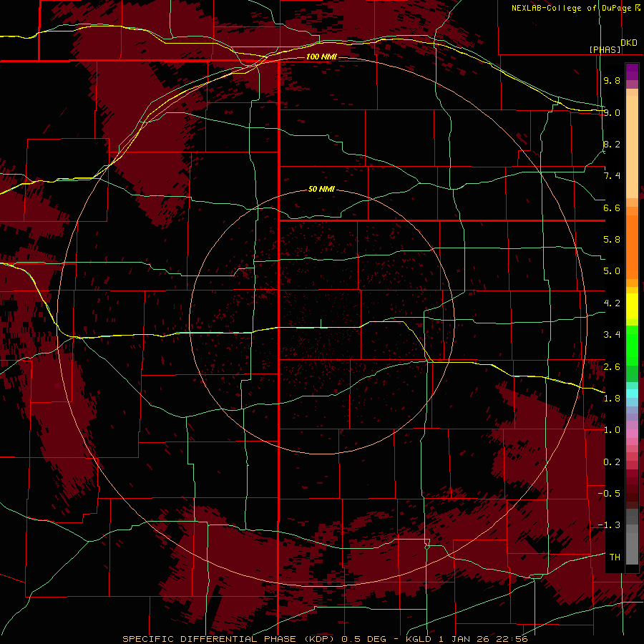Click the radar site marker at map center
Screen dimensions: 644x644
pyautogui.click(x=321, y=323)
